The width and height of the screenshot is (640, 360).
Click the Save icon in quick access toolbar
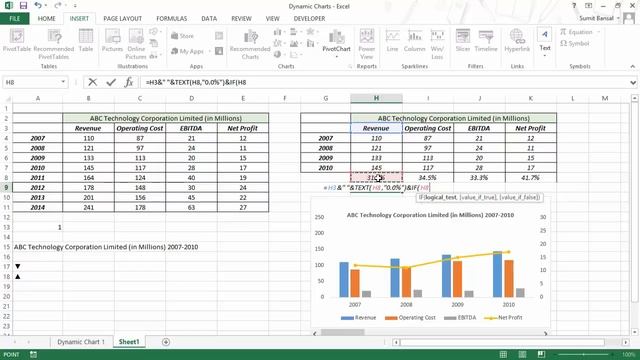(23, 6)
